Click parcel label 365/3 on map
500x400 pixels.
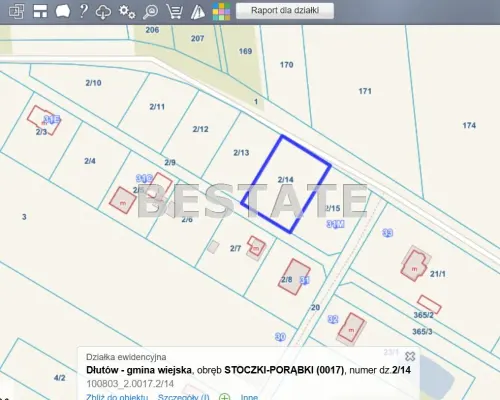point(422,331)
